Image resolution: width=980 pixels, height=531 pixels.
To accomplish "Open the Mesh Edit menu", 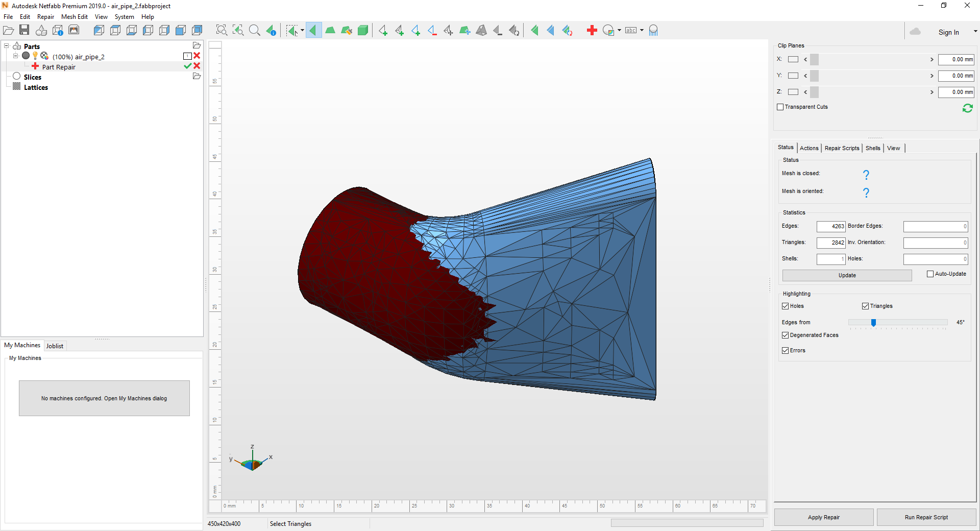I will pyautogui.click(x=74, y=17).
